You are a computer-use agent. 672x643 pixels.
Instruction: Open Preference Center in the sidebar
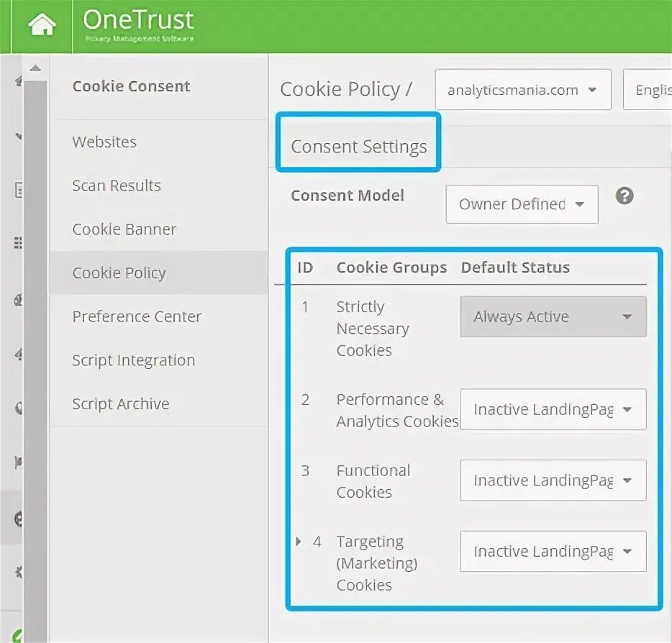(x=137, y=316)
